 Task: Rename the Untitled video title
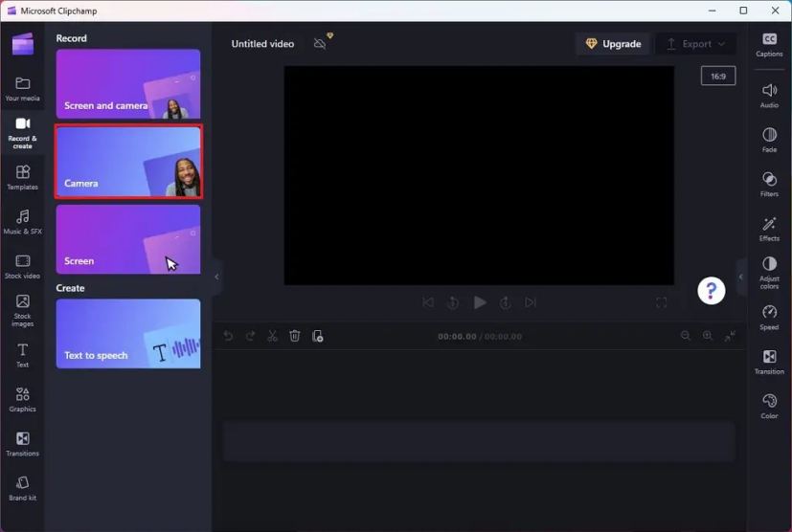262,44
